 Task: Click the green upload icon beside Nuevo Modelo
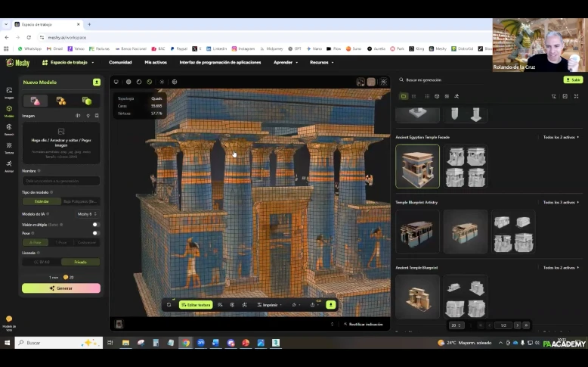click(97, 82)
